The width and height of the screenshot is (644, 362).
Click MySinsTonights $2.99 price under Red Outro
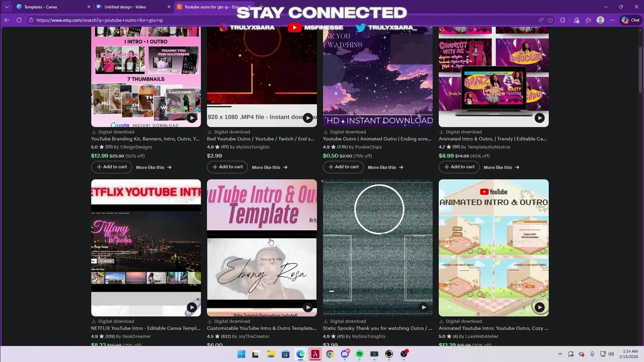click(214, 156)
